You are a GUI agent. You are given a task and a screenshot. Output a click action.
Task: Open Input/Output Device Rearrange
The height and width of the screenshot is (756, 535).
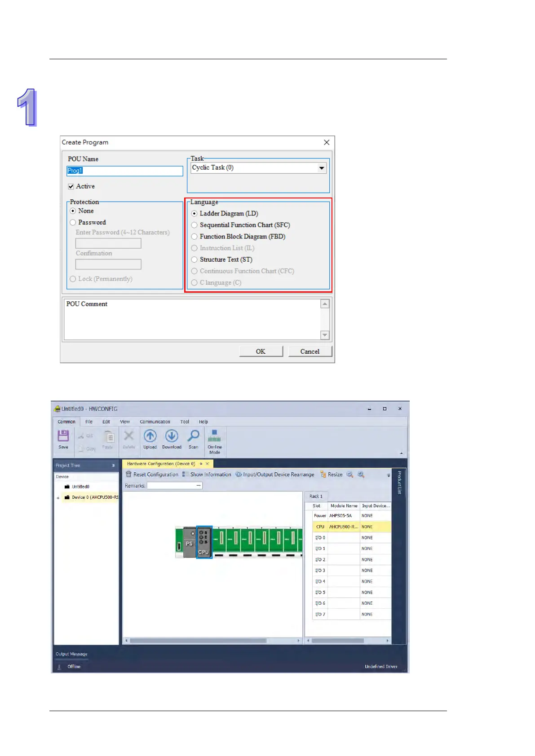(275, 474)
